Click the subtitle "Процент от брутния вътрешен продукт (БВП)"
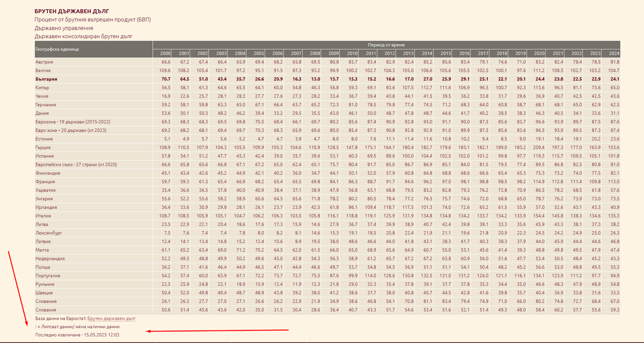Screen dimensions: 644x343 [93, 20]
